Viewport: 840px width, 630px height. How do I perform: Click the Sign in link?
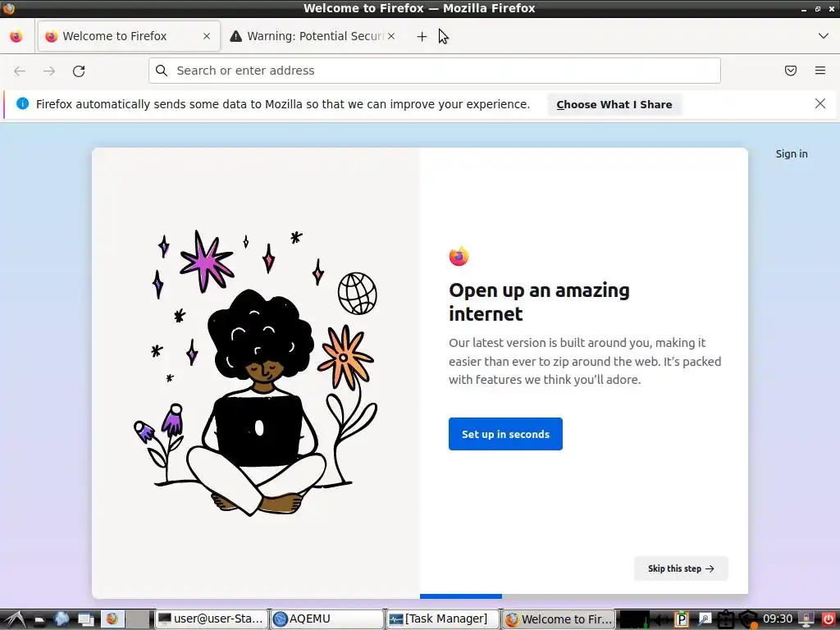(x=792, y=153)
